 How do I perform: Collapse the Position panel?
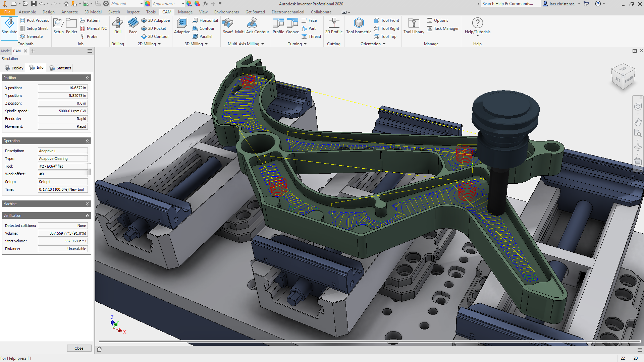[x=88, y=77]
